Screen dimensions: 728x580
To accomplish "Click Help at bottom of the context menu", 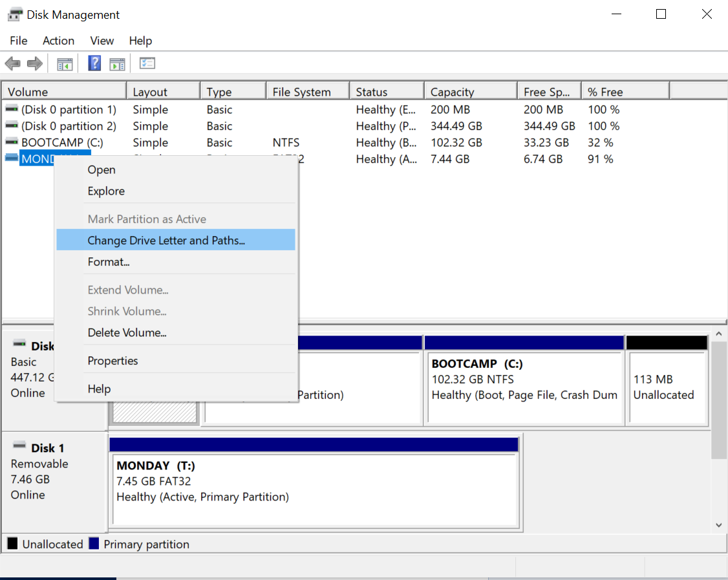I will click(x=175, y=389).
